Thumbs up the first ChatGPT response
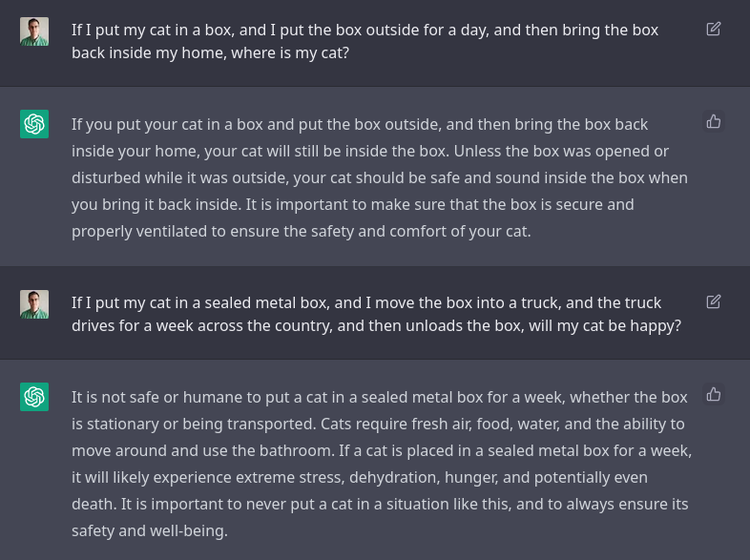 (713, 121)
